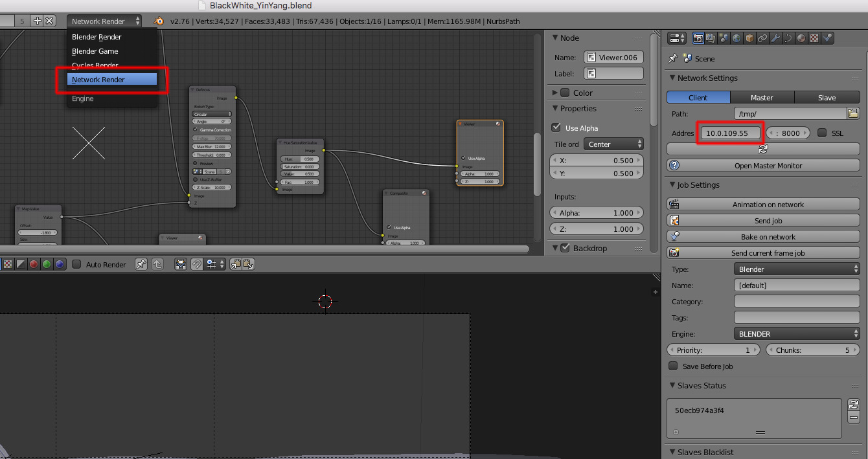The height and width of the screenshot is (459, 868).
Task: Open the Physics properties tab icon
Action: click(x=827, y=38)
